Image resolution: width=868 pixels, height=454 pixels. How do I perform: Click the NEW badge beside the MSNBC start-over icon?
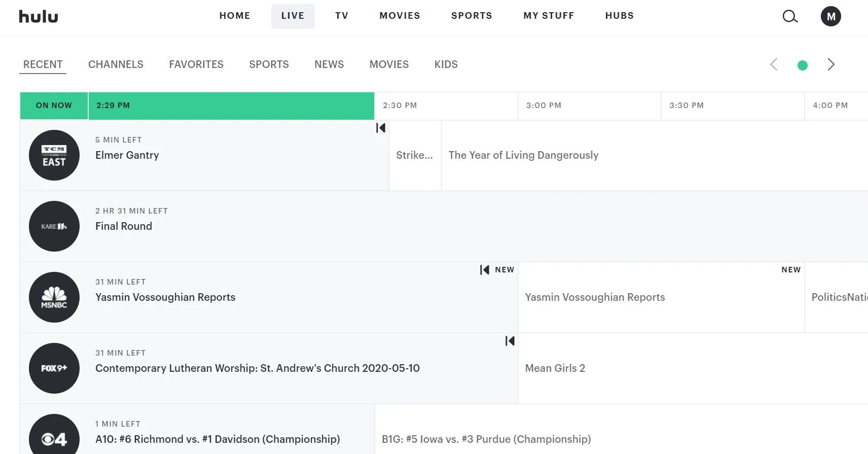(x=504, y=270)
